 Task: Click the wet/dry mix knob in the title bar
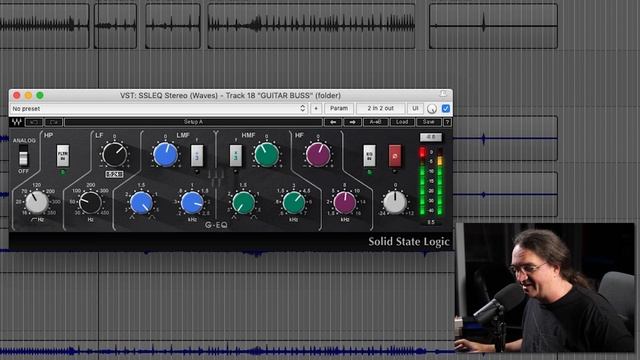[x=431, y=109]
